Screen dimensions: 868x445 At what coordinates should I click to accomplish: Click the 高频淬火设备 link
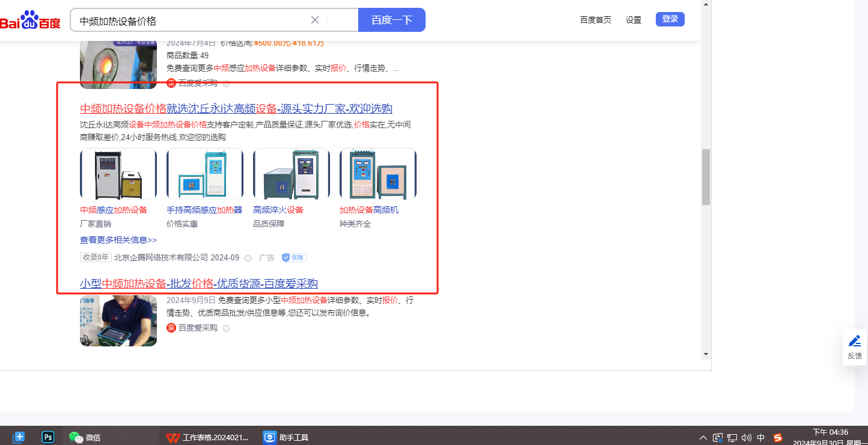(x=278, y=210)
